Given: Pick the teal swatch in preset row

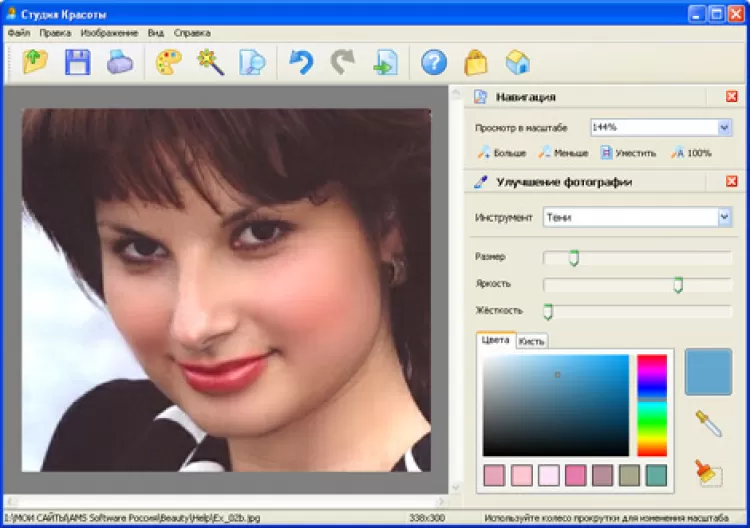Looking at the screenshot, I should 656,475.
